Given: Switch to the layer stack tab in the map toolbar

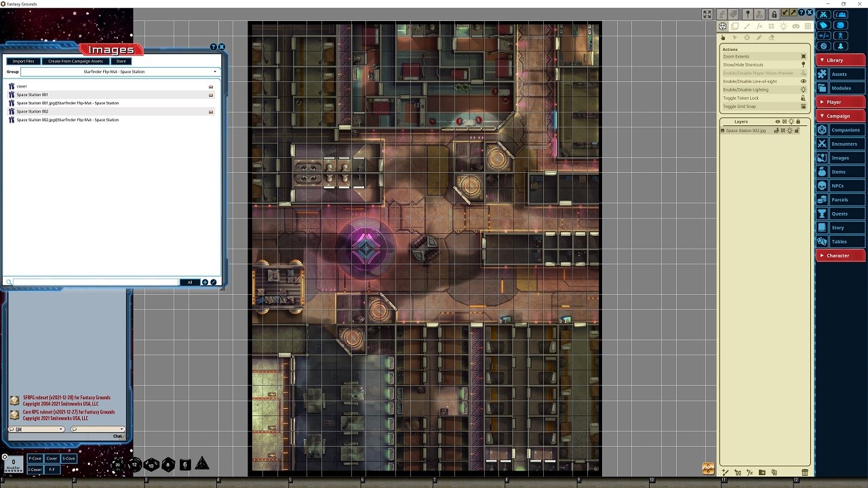Looking at the screenshot, I should point(734,26).
